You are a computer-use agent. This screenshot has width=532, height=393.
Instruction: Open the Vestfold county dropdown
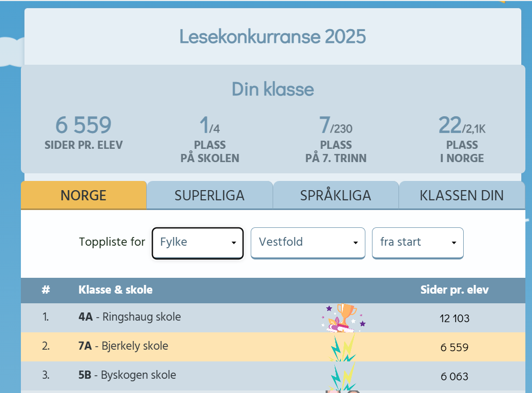tap(308, 243)
